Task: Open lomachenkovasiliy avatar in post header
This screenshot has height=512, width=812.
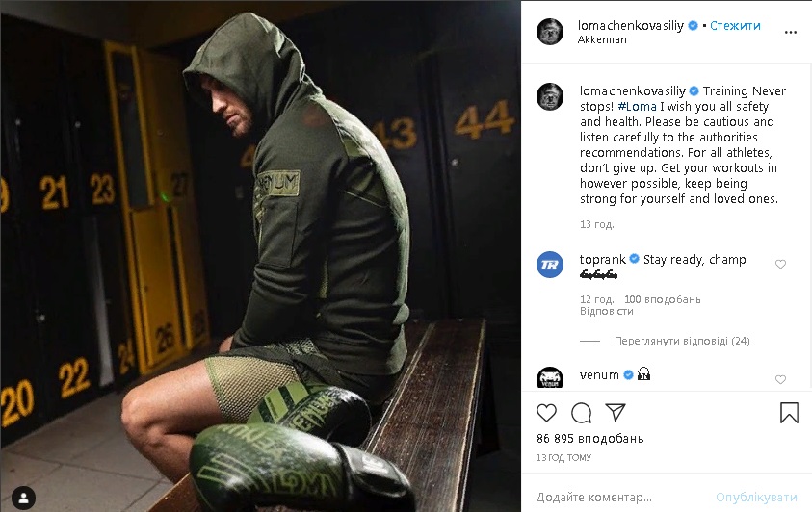Action: [550, 32]
